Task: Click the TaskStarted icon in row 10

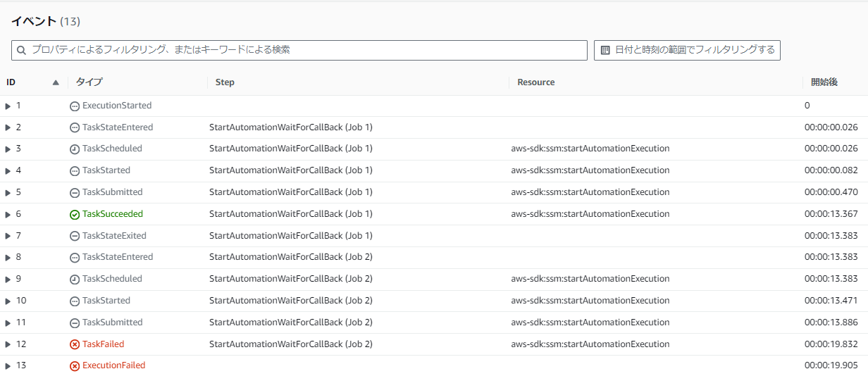Action: click(x=75, y=301)
